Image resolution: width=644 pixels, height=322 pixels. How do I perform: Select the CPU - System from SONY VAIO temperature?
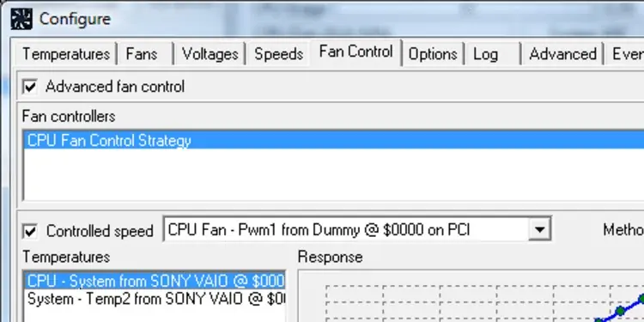(x=155, y=281)
